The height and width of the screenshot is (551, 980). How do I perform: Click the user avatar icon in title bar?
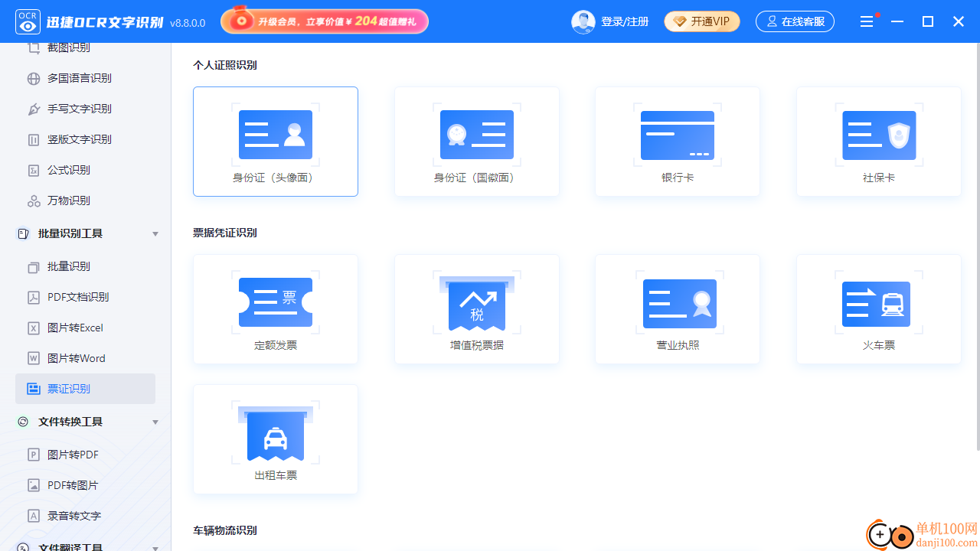pos(583,21)
